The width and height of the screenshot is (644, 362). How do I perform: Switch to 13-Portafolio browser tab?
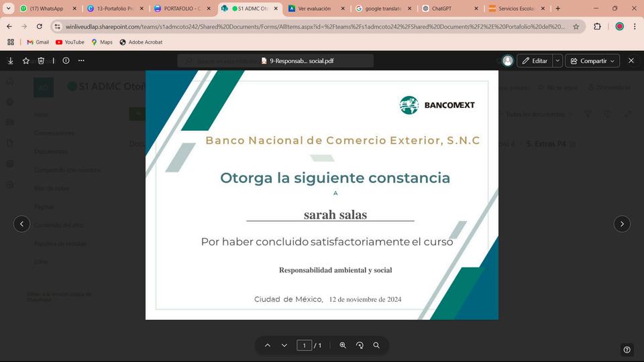115,8
